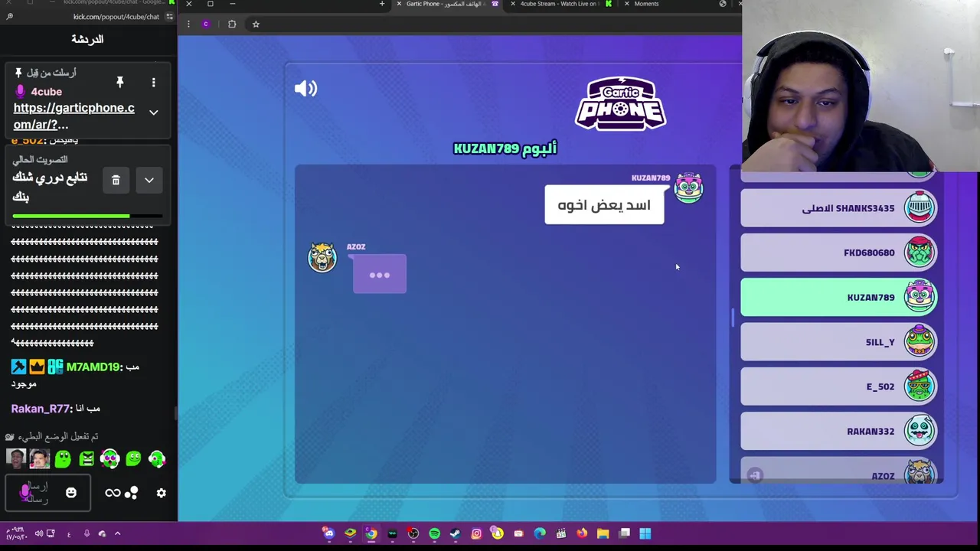Image resolution: width=980 pixels, height=551 pixels.
Task: Select KUZAN789 in the player list
Action: click(x=838, y=297)
